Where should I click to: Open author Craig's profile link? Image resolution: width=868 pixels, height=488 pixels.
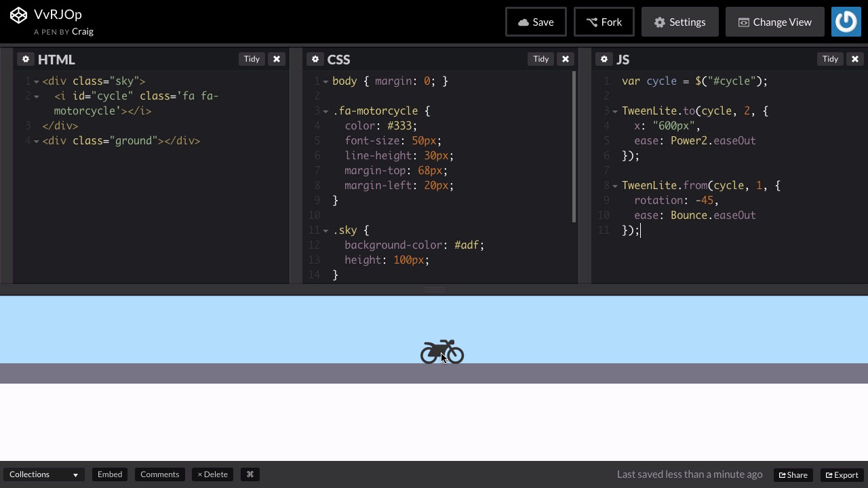pos(83,31)
